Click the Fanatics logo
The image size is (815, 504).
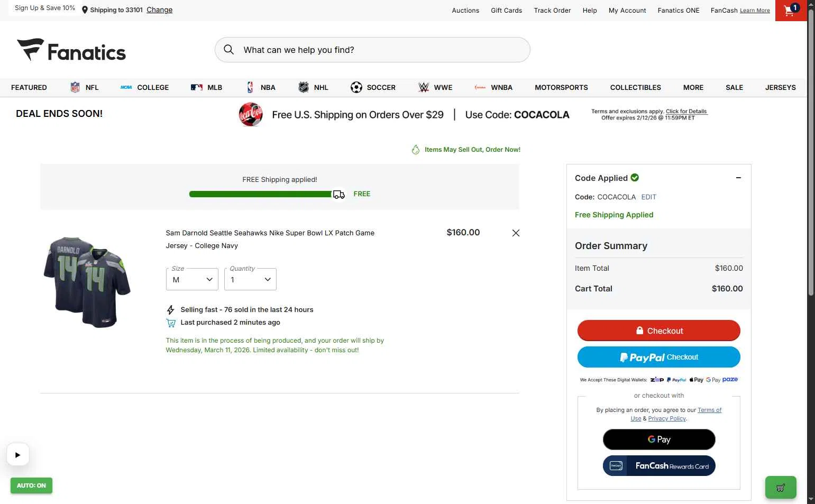tap(71, 51)
